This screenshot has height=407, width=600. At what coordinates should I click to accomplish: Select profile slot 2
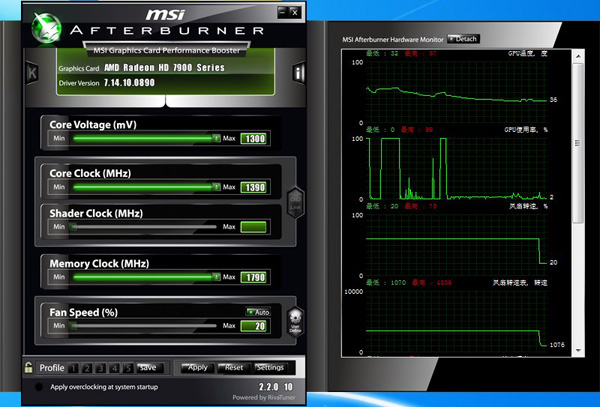coord(87,368)
